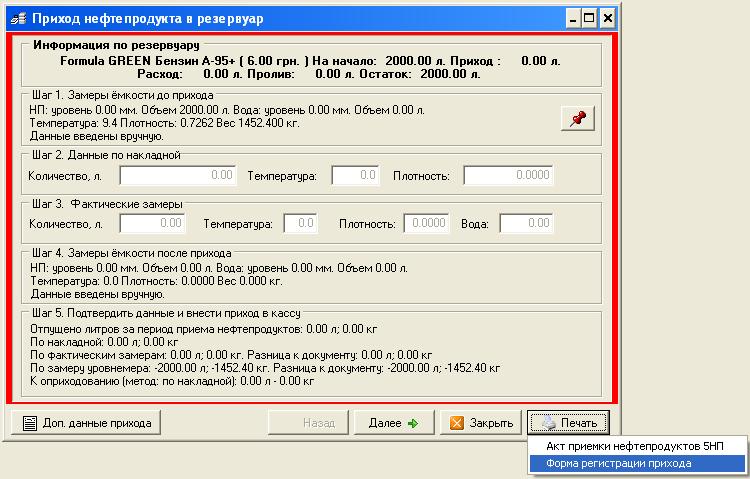Screen dimensions: 750x479
Task: Close the window with the X button
Action: pyautogui.click(x=607, y=19)
